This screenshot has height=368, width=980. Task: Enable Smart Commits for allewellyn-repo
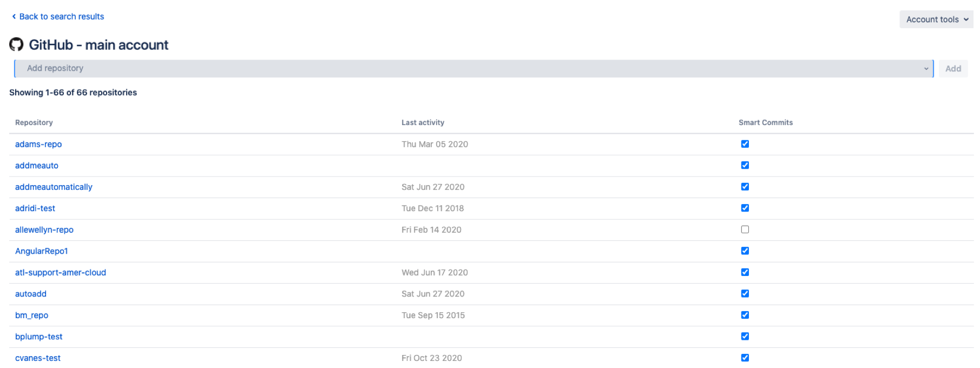745,229
